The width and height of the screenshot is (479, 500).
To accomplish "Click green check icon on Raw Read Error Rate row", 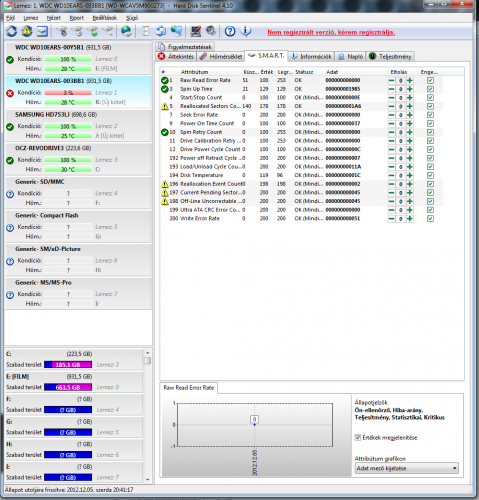I will (x=164, y=80).
